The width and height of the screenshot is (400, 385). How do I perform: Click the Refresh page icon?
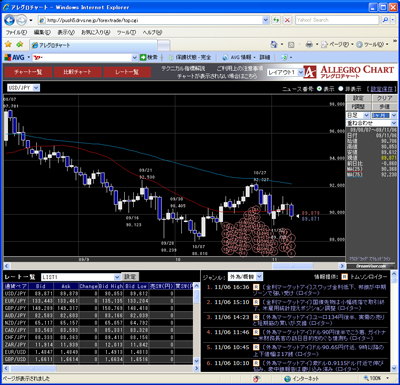(276, 20)
